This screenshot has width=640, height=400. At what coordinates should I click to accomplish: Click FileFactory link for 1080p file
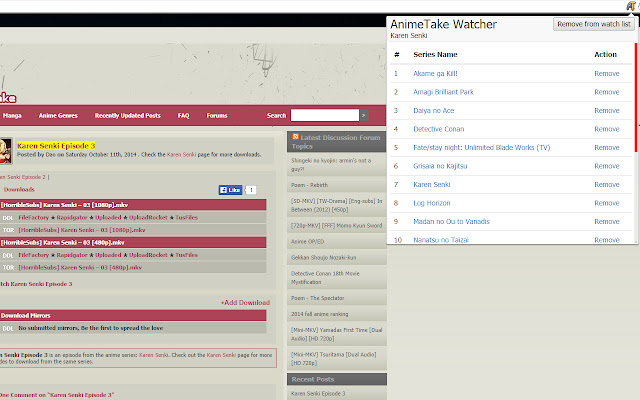tap(33, 218)
